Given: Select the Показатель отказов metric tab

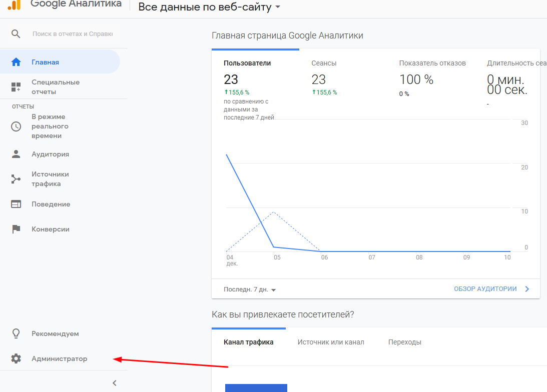Looking at the screenshot, I should (431, 79).
